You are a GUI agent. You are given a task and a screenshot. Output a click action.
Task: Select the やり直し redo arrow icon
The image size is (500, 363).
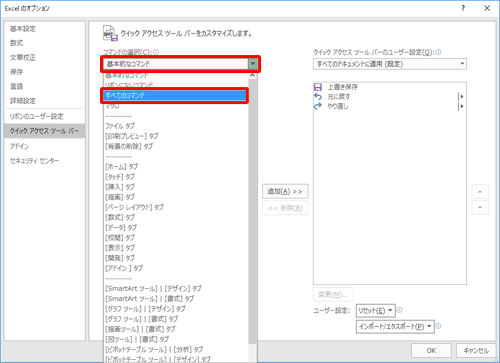[318, 106]
